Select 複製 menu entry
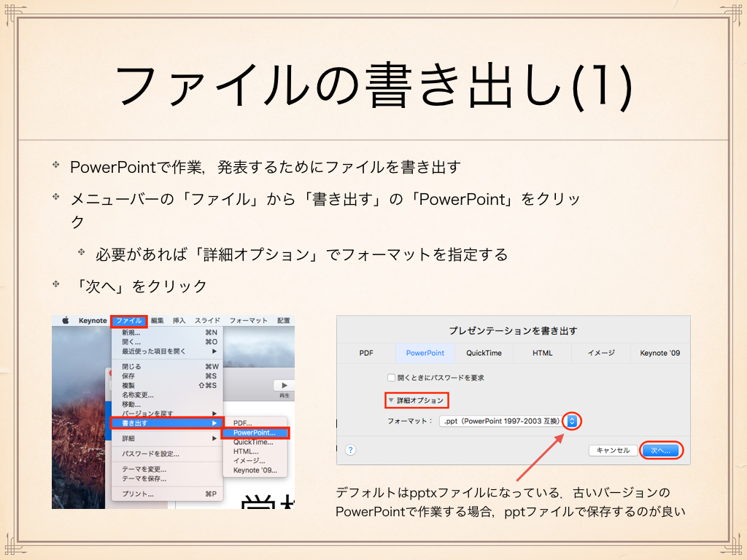The height and width of the screenshot is (560, 747). (167, 385)
